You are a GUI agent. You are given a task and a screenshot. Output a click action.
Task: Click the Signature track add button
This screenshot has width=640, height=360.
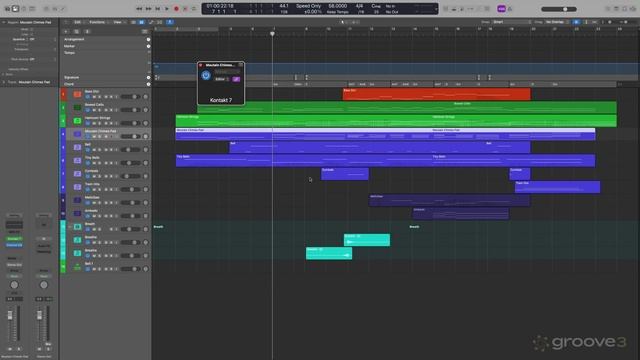tap(149, 78)
